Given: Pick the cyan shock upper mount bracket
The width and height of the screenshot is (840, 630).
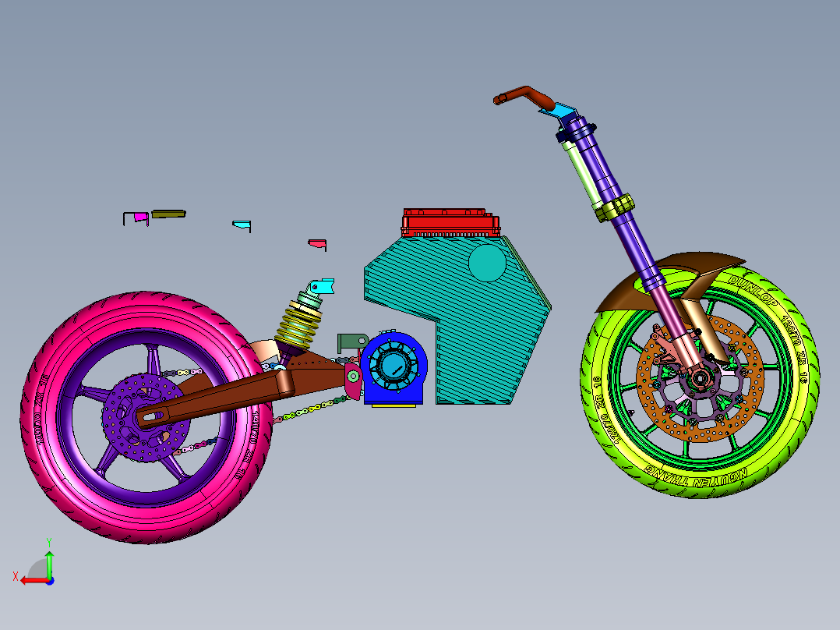Looking at the screenshot, I should [x=323, y=286].
